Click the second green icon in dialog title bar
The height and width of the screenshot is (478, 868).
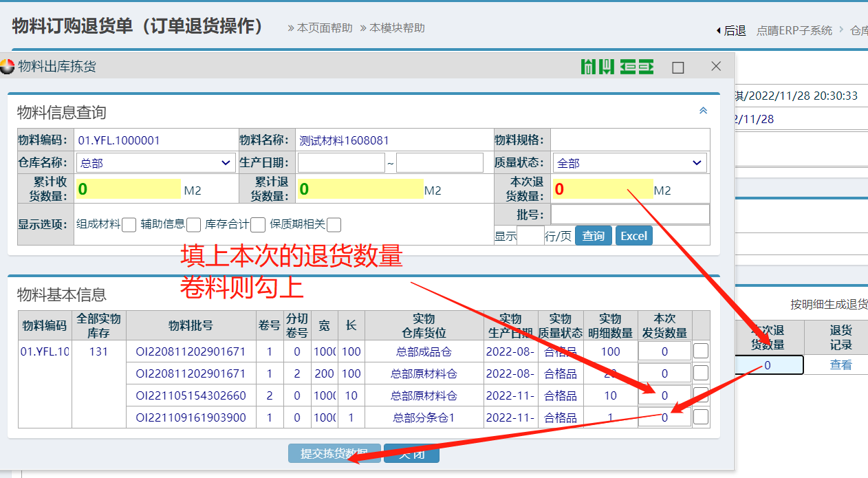pyautogui.click(x=636, y=67)
